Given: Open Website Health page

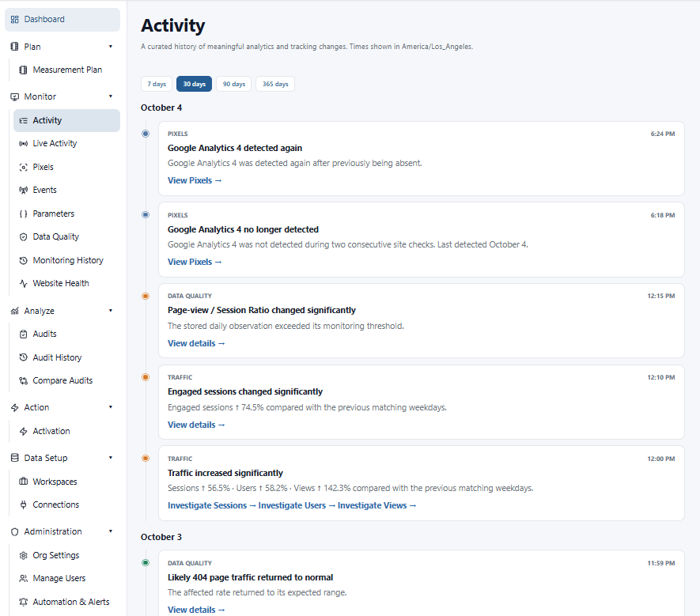Looking at the screenshot, I should tap(66, 283).
